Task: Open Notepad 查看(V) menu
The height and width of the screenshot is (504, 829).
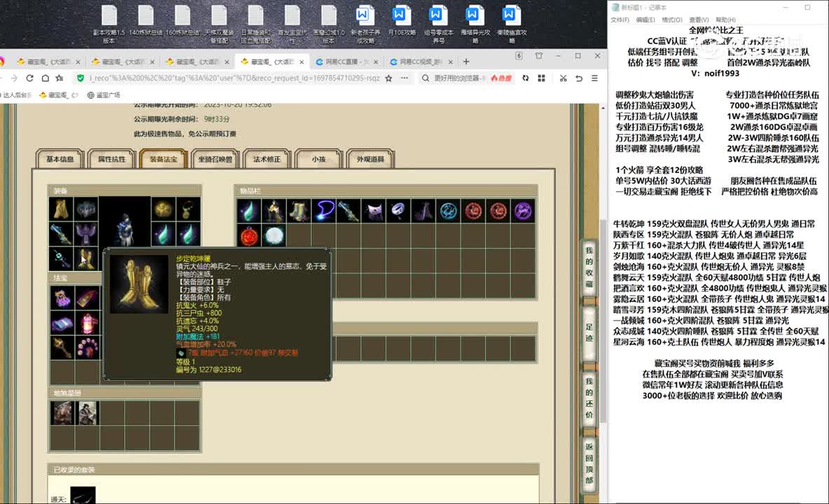Action: (698, 20)
